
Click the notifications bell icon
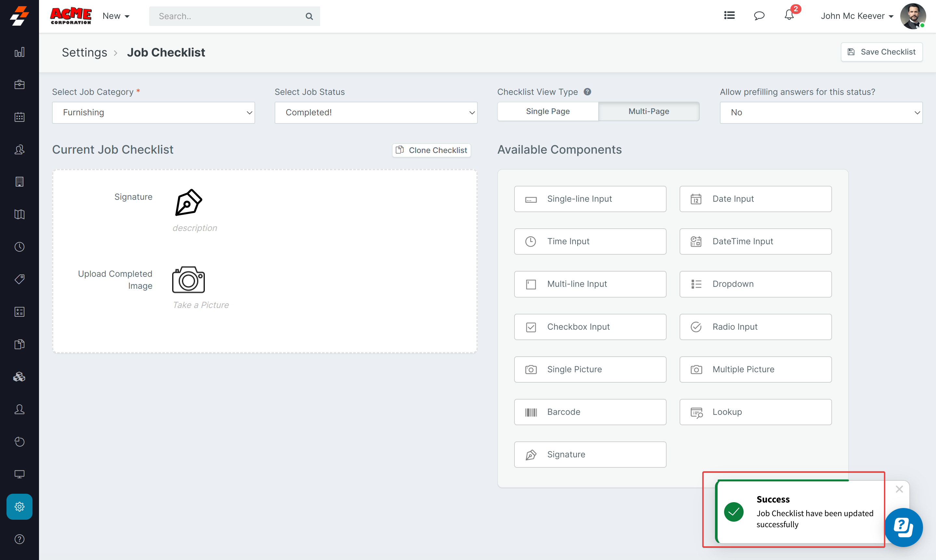pyautogui.click(x=789, y=16)
